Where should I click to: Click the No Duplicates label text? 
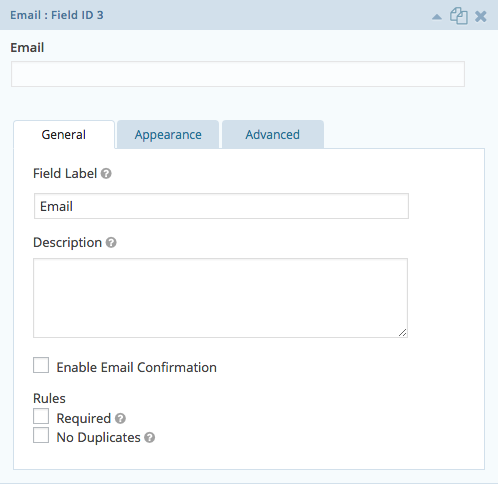pyautogui.click(x=99, y=438)
